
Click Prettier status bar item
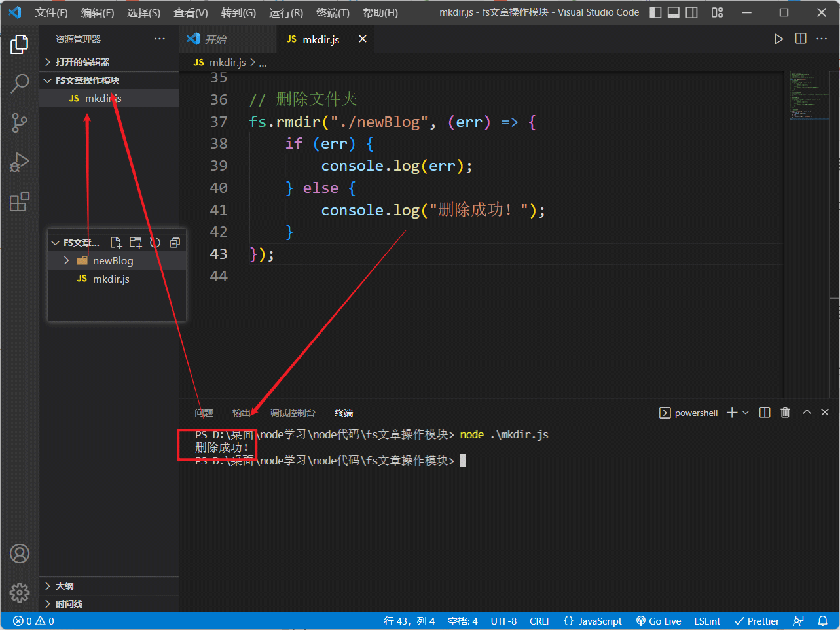point(757,621)
